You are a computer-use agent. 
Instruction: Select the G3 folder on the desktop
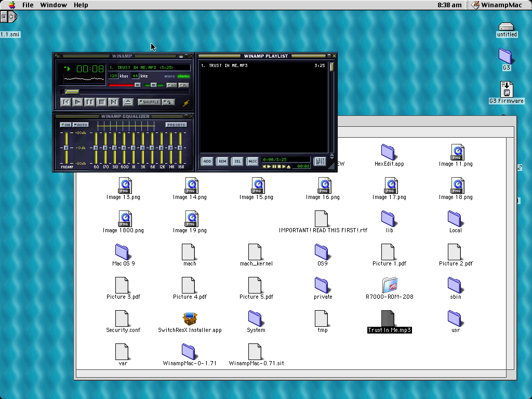[x=506, y=59]
